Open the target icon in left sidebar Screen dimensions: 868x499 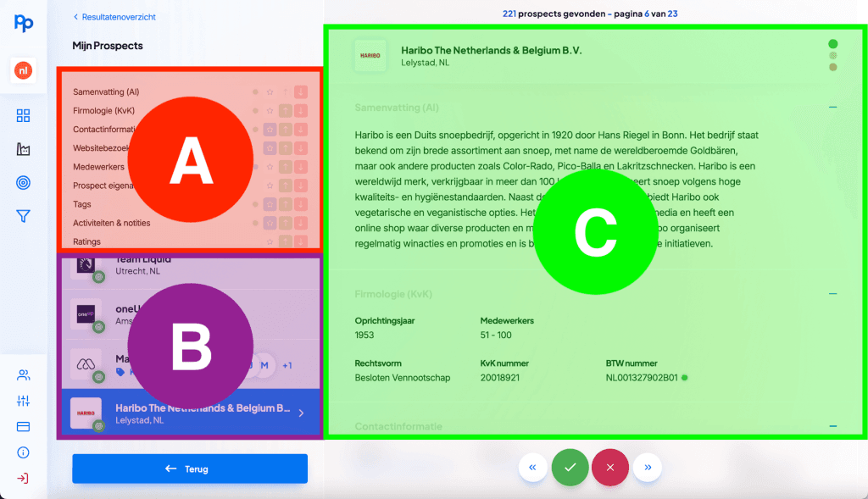click(24, 183)
